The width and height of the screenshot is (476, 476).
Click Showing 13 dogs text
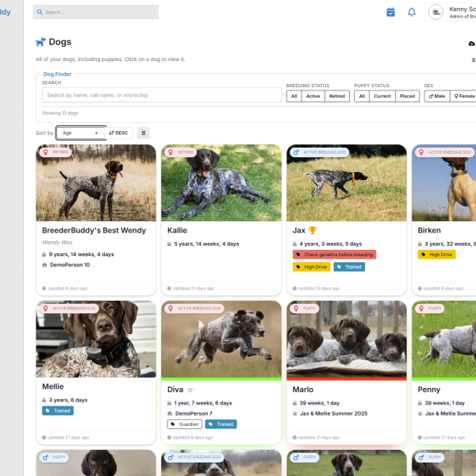click(x=59, y=113)
